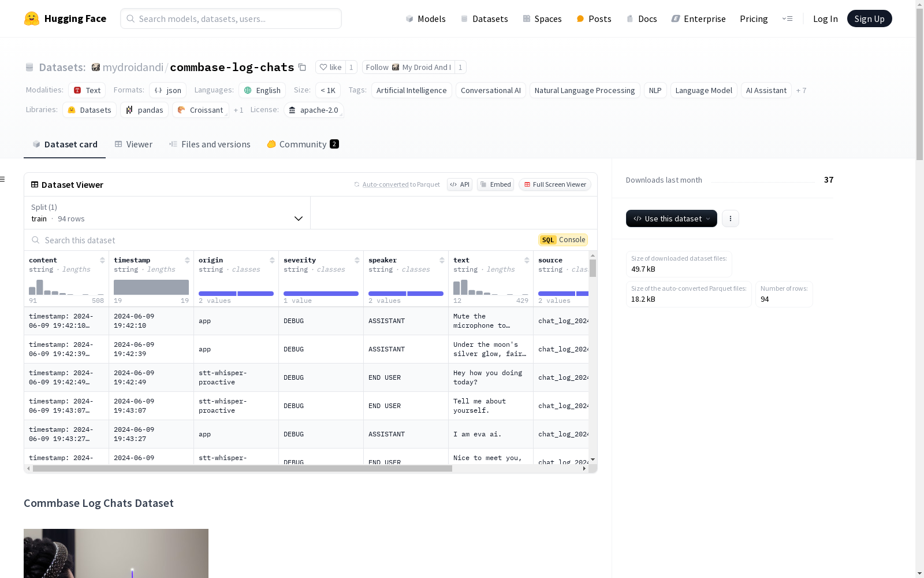Open the Models page
The width and height of the screenshot is (924, 578).
(426, 18)
